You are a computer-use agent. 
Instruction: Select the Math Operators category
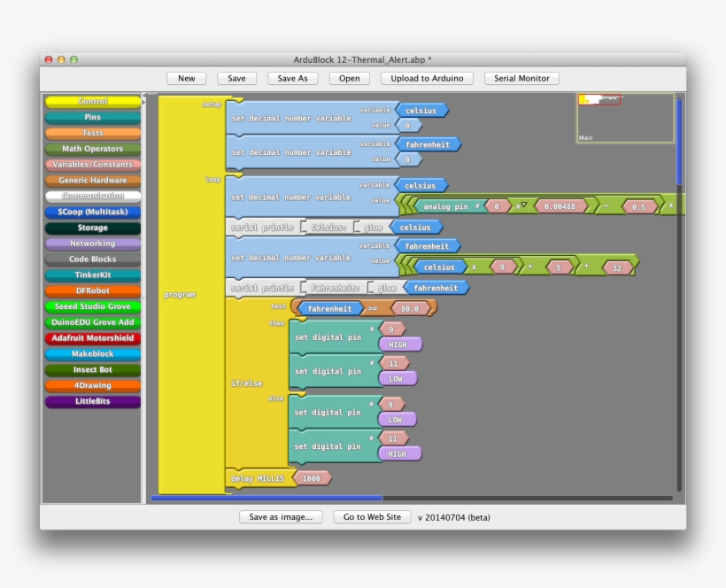tap(91, 148)
